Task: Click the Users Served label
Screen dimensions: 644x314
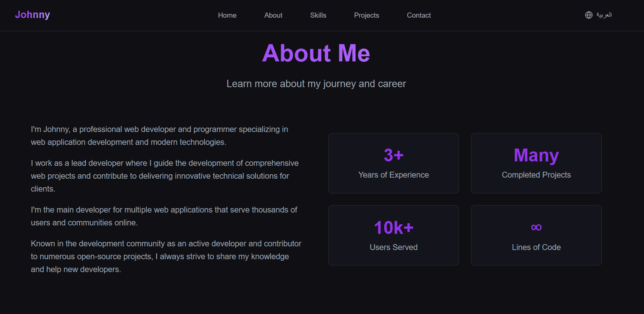Action: (394, 247)
